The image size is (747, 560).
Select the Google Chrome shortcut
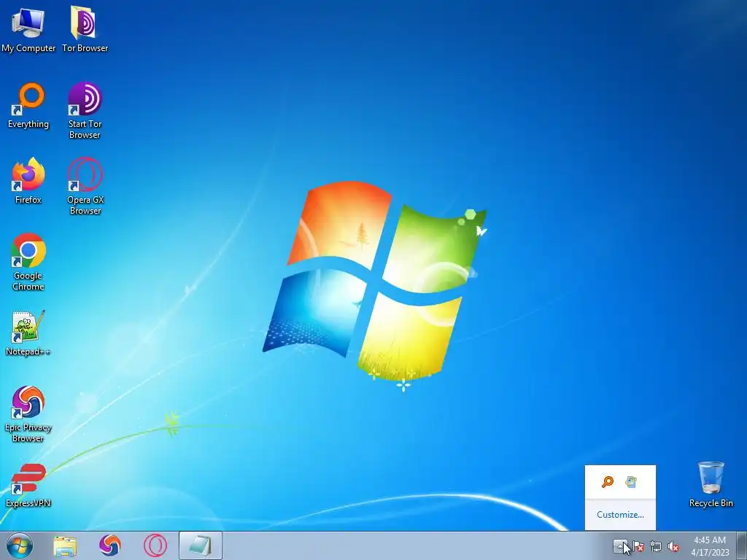tap(28, 262)
